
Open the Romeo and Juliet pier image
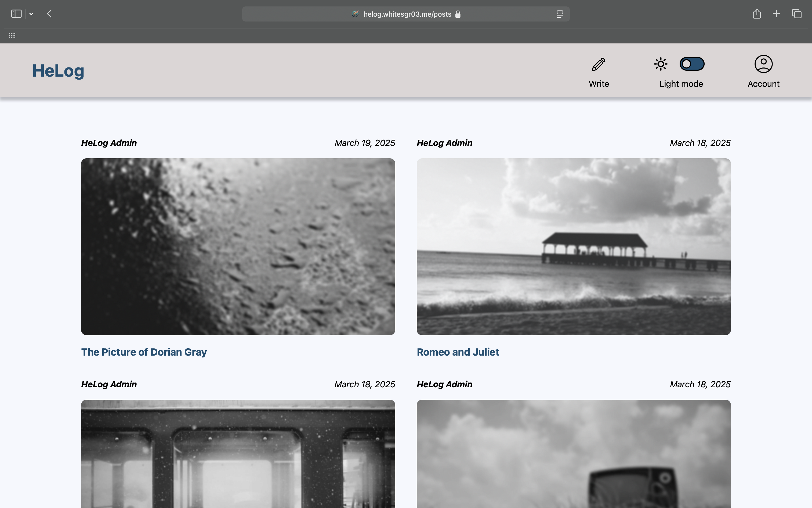tap(574, 247)
